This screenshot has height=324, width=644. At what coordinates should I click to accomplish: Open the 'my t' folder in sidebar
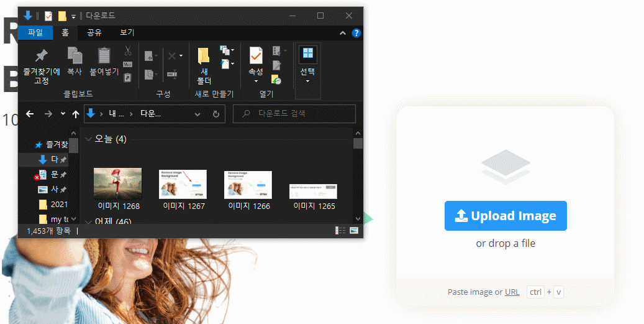coord(53,219)
